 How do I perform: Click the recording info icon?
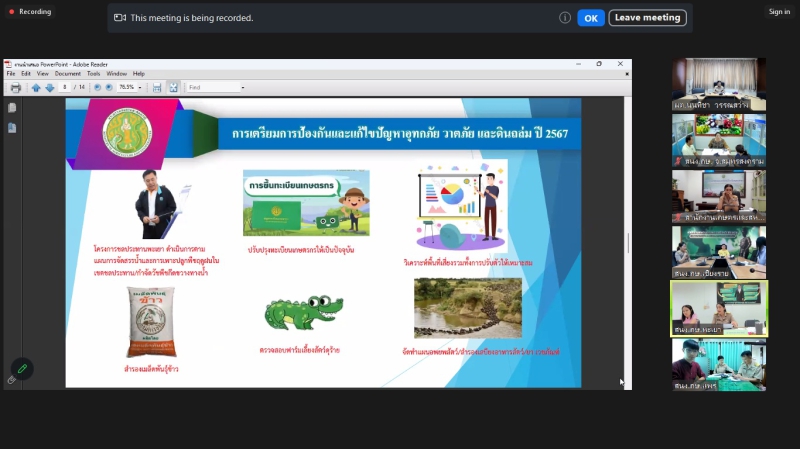(x=565, y=18)
